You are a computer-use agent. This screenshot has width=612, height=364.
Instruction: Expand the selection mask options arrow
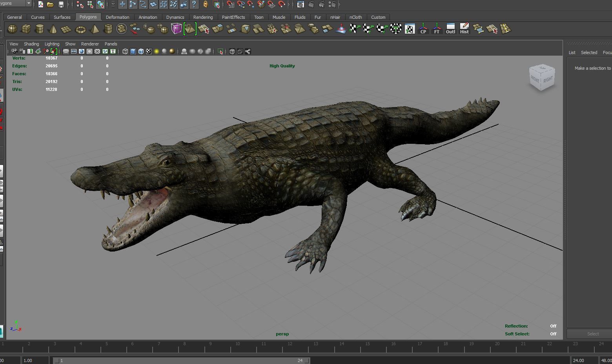pos(113,4)
